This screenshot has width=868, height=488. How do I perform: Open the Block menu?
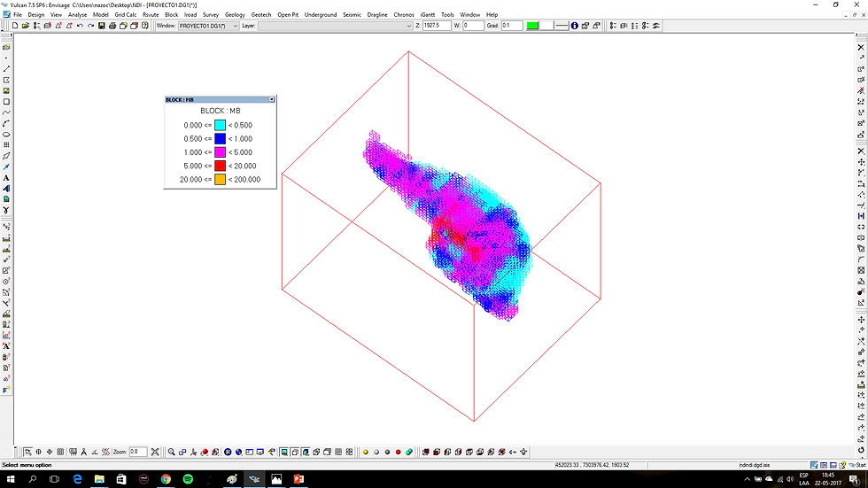(171, 15)
